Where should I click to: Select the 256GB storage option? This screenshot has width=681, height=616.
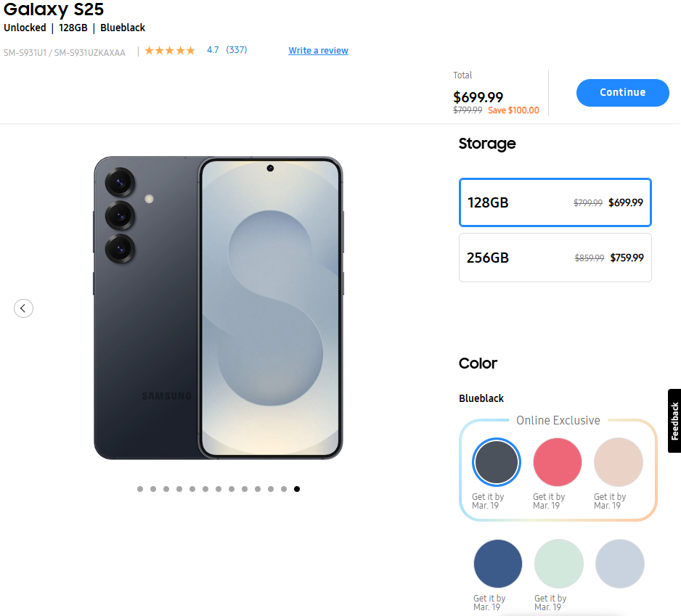tap(555, 258)
